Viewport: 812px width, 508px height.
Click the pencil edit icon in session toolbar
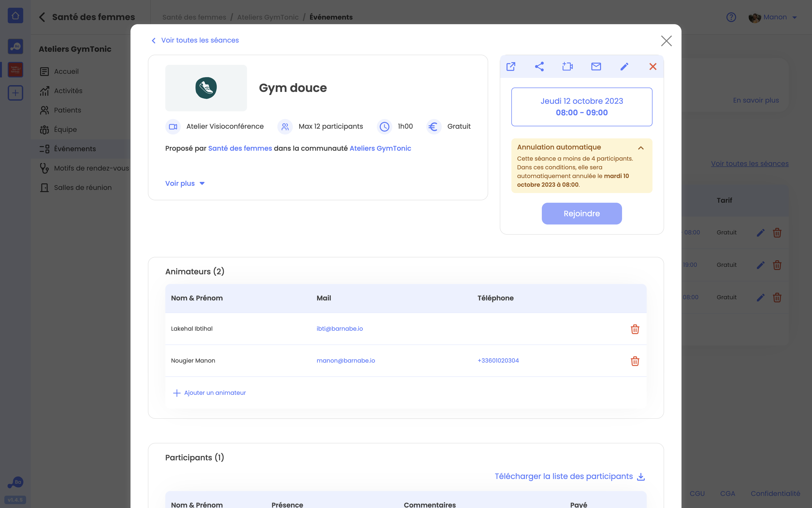624,67
